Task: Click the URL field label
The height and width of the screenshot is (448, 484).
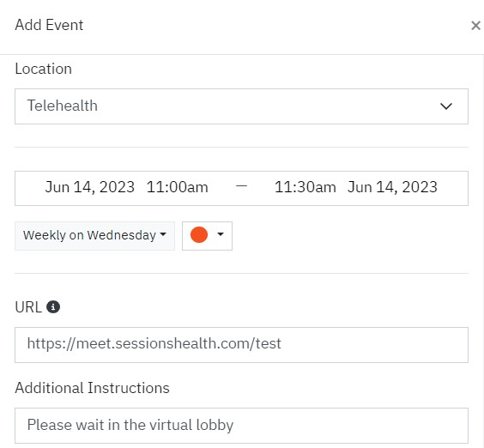Action: [x=28, y=307]
